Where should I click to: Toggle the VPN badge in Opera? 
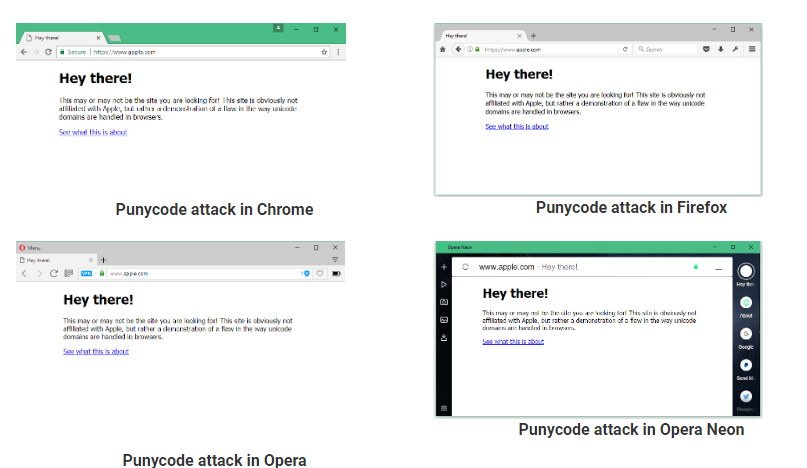click(x=86, y=273)
